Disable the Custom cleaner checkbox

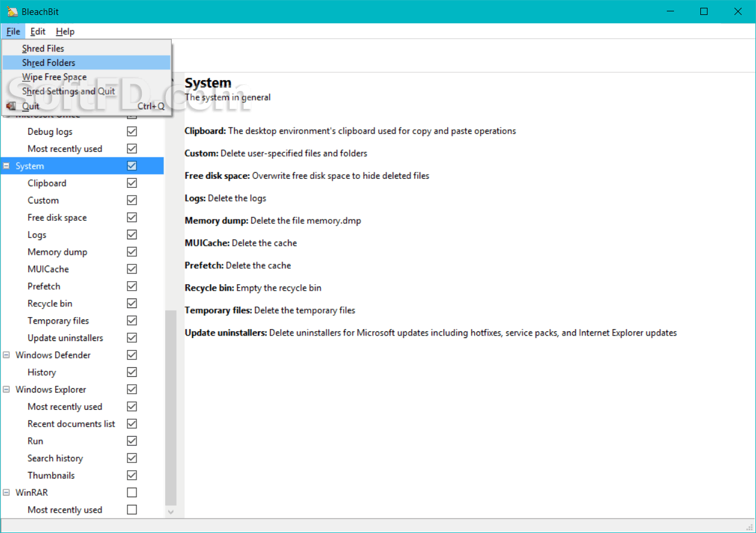132,200
